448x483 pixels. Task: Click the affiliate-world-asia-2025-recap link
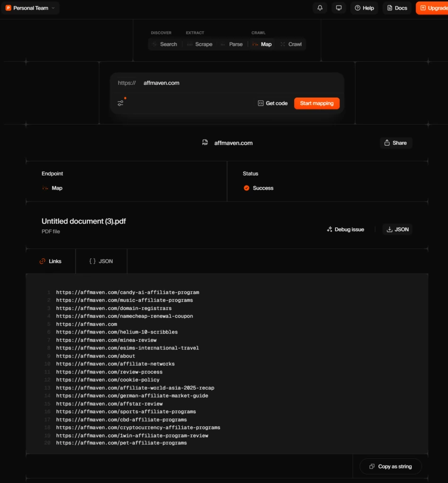pyautogui.click(x=135, y=388)
